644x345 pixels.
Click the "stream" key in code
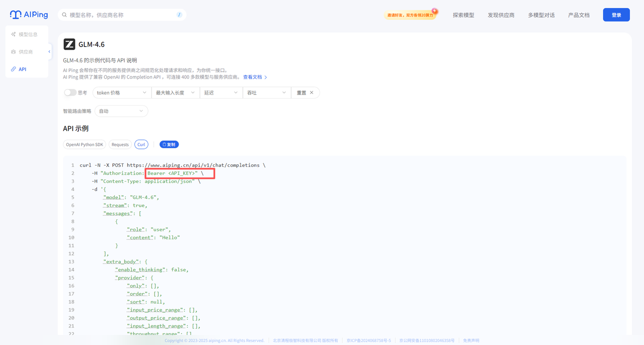click(115, 205)
